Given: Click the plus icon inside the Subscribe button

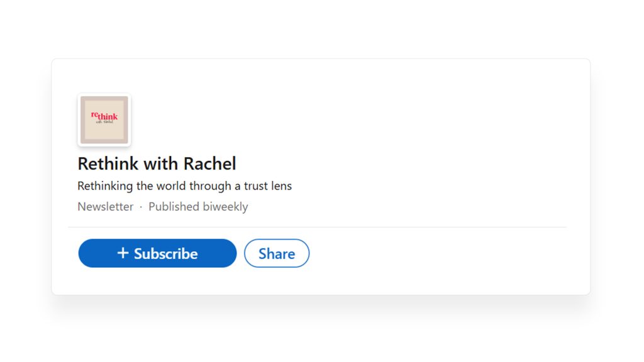Looking at the screenshot, I should coord(124,253).
